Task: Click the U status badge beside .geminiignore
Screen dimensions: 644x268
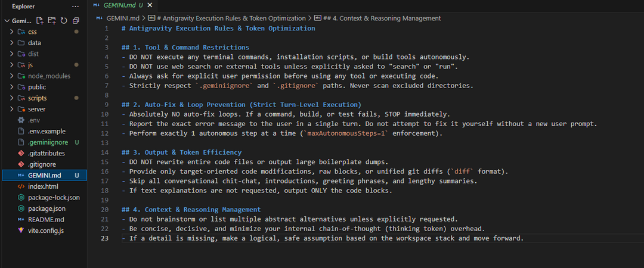Action: pyautogui.click(x=77, y=142)
